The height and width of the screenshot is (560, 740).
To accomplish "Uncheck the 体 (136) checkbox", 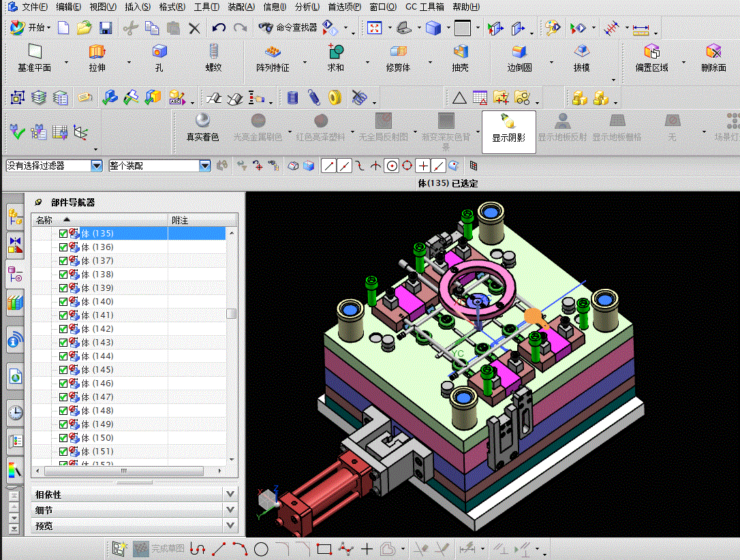I will [63, 247].
